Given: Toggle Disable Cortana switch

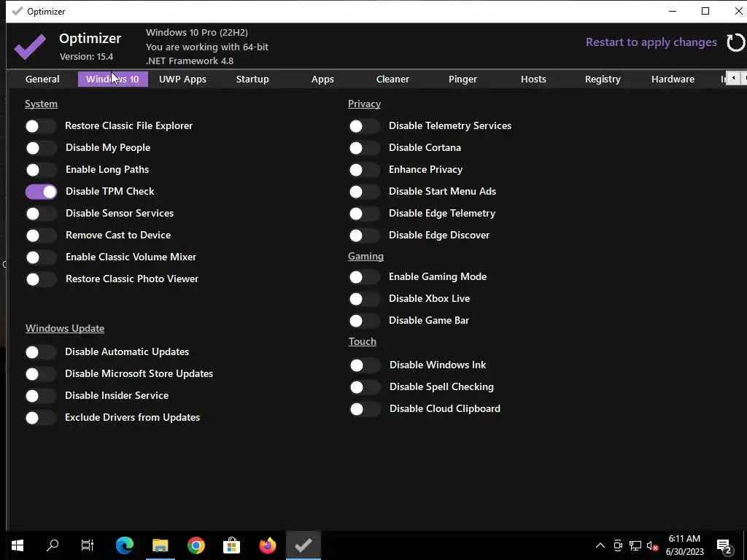Looking at the screenshot, I should 365,148.
